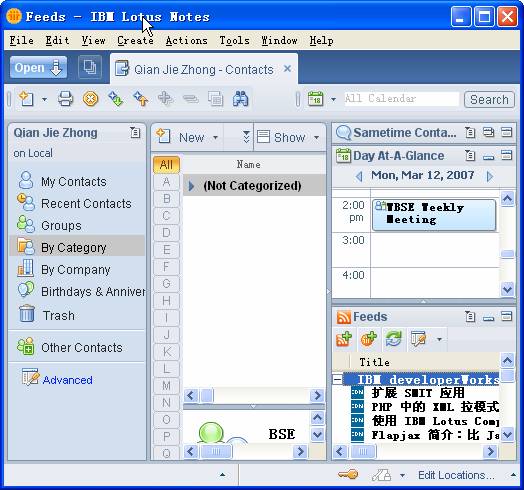The width and height of the screenshot is (524, 490).
Task: Refresh feeds with the green arrows icon
Action: pyautogui.click(x=394, y=339)
